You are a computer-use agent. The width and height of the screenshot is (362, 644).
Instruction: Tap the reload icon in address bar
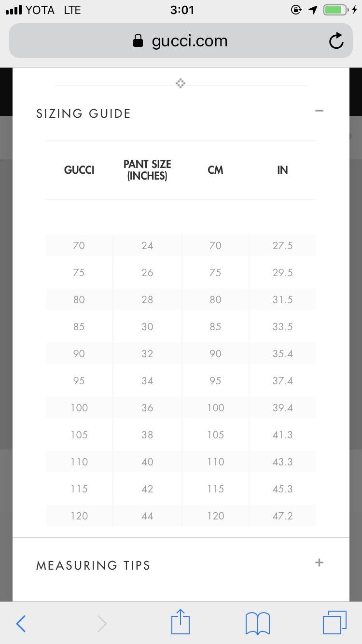336,41
